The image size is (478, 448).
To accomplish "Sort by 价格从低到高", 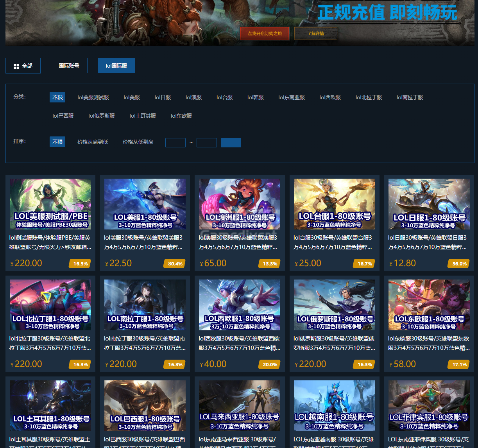I will [x=138, y=142].
